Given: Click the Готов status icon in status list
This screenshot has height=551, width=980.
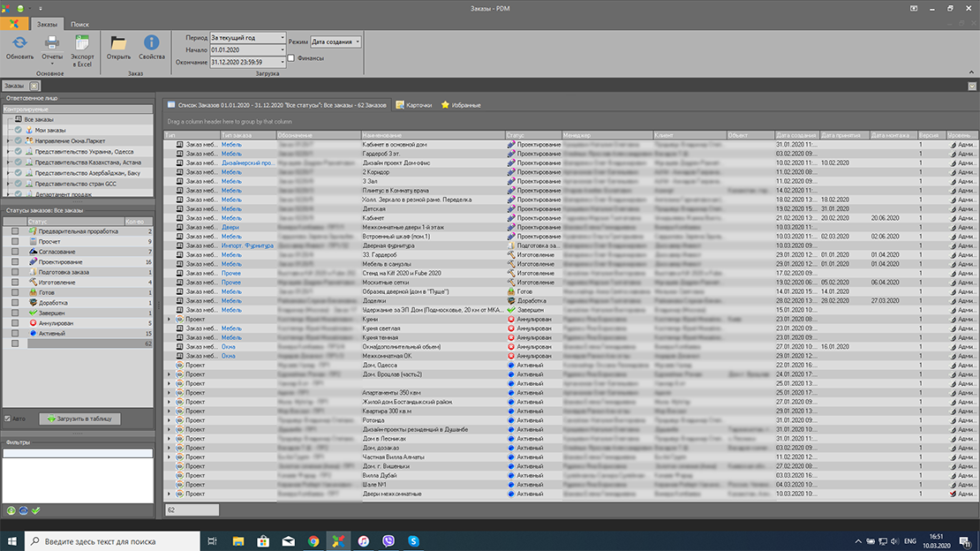Looking at the screenshot, I should [x=34, y=292].
